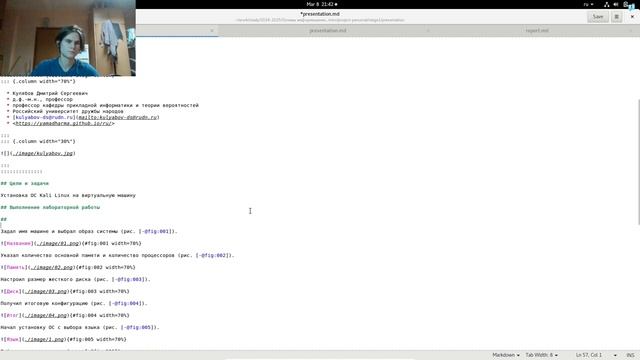Open the clock showing Mar 8 21:42
Image resolution: width=640 pixels, height=360 pixels.
(x=322, y=4)
